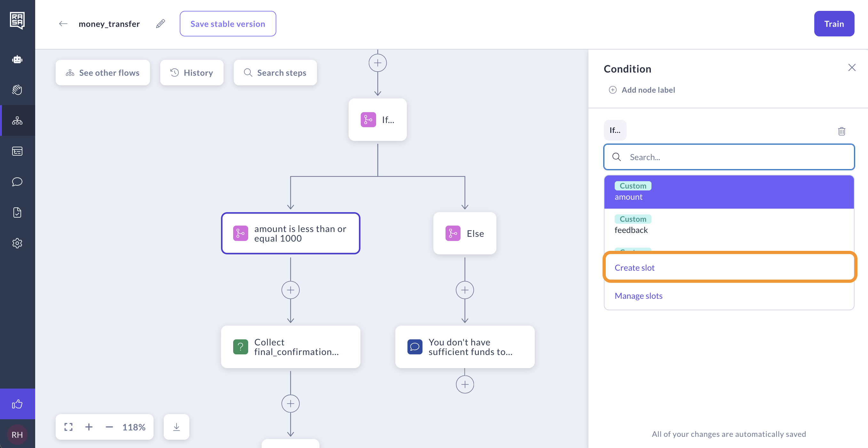Select the amount custom slot option

[x=729, y=192]
